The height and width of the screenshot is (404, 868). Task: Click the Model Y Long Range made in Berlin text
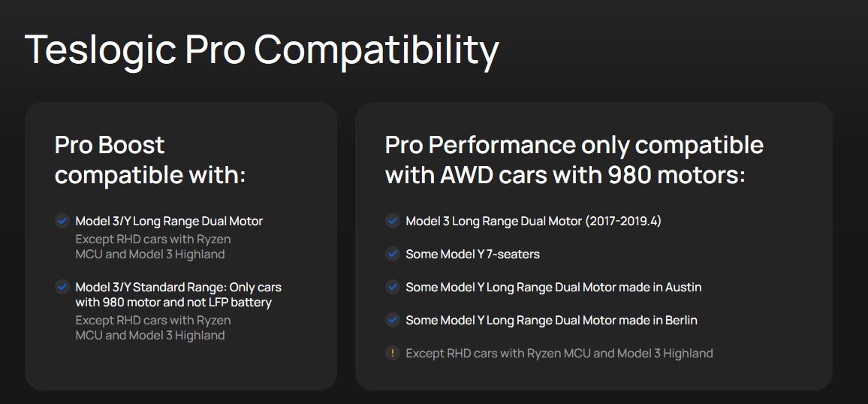(551, 321)
